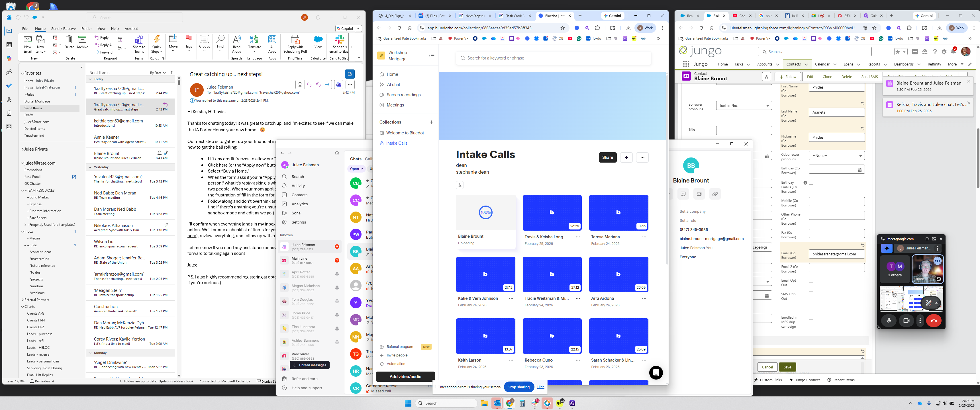The width and height of the screenshot is (980, 410).
Task: Open Share to Teams icon
Action: (x=139, y=41)
